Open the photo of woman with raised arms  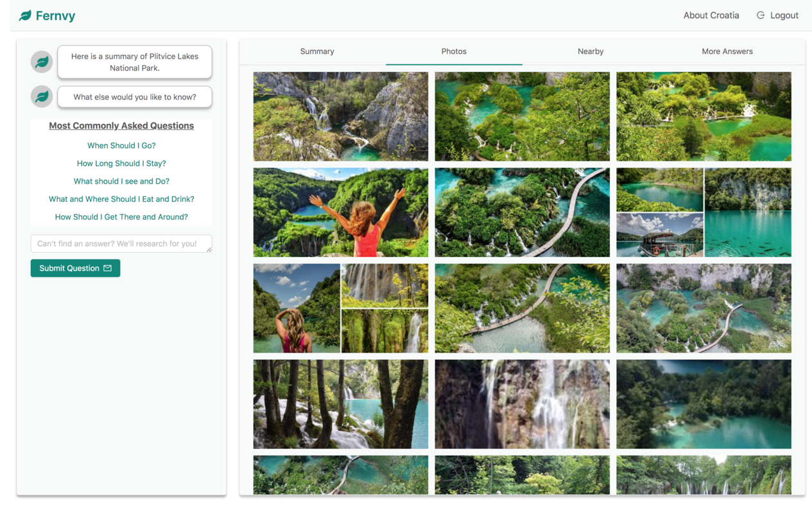click(340, 212)
